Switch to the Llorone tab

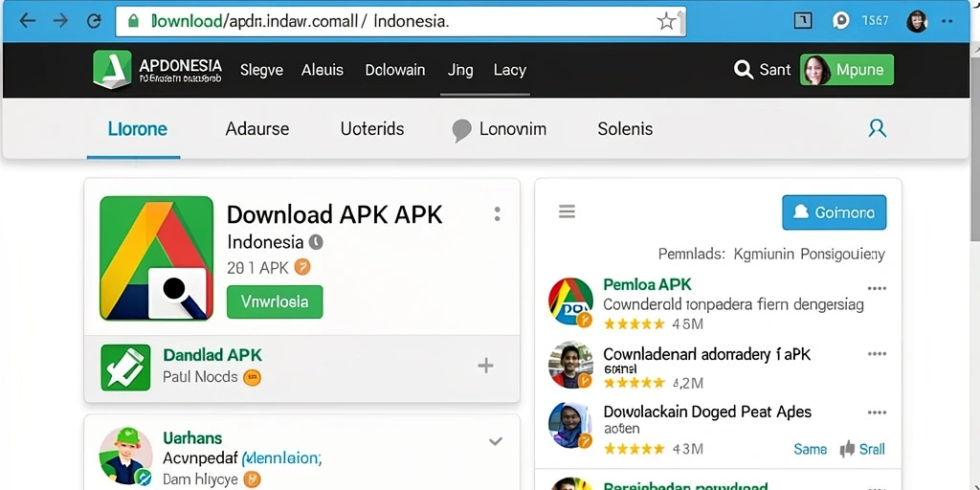[138, 129]
